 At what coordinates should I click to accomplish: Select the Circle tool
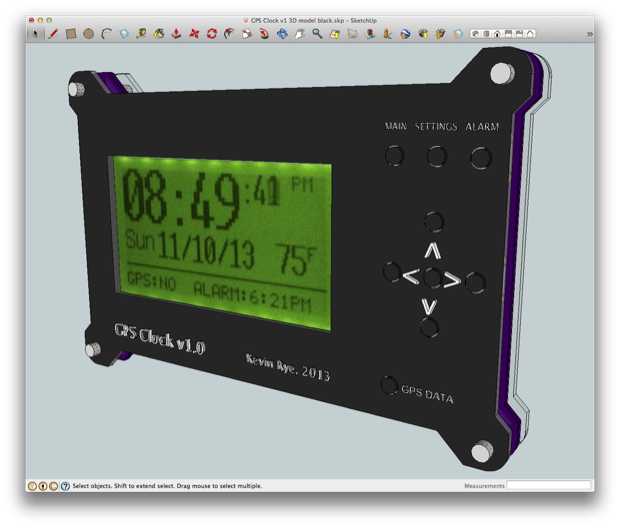89,34
